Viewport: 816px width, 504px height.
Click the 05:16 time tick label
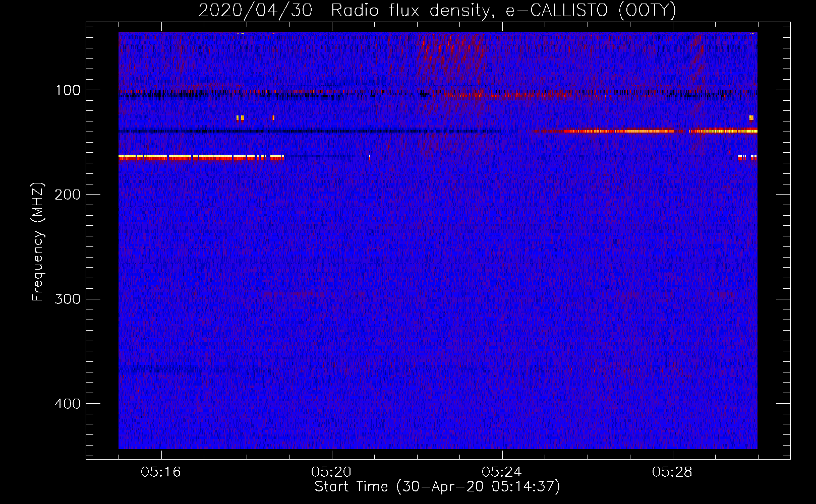[161, 472]
